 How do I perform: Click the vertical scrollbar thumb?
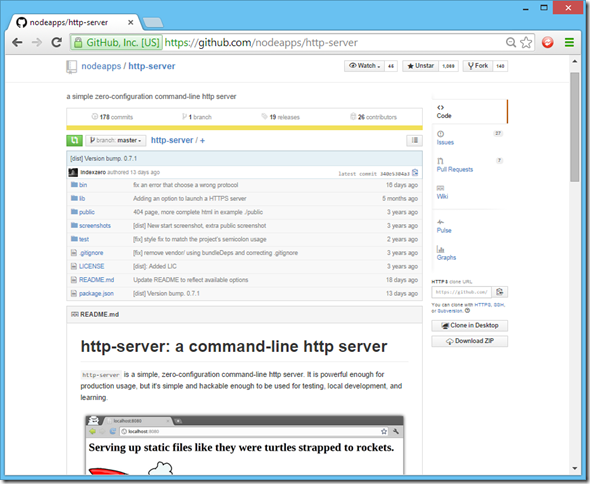574,127
